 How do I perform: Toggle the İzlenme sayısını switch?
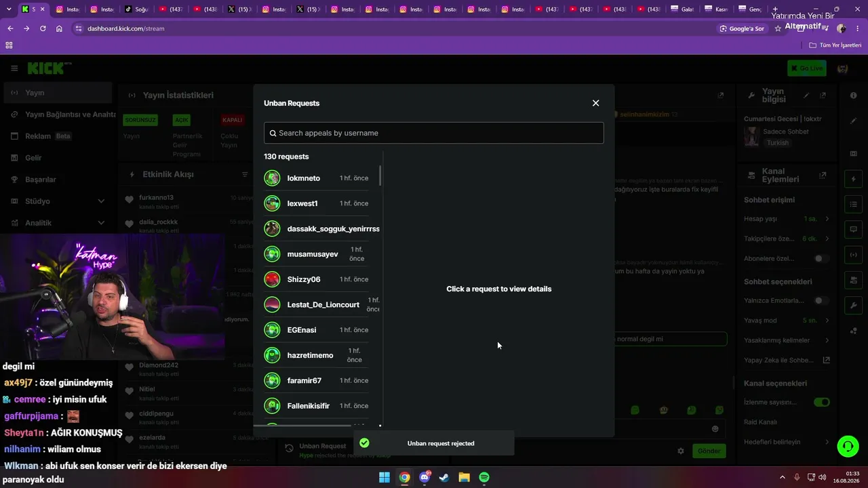click(821, 402)
